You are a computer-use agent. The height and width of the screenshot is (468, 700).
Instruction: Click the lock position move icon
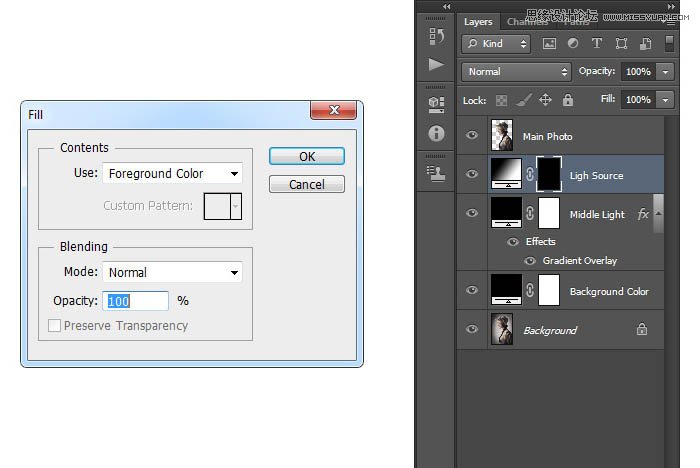point(546,100)
